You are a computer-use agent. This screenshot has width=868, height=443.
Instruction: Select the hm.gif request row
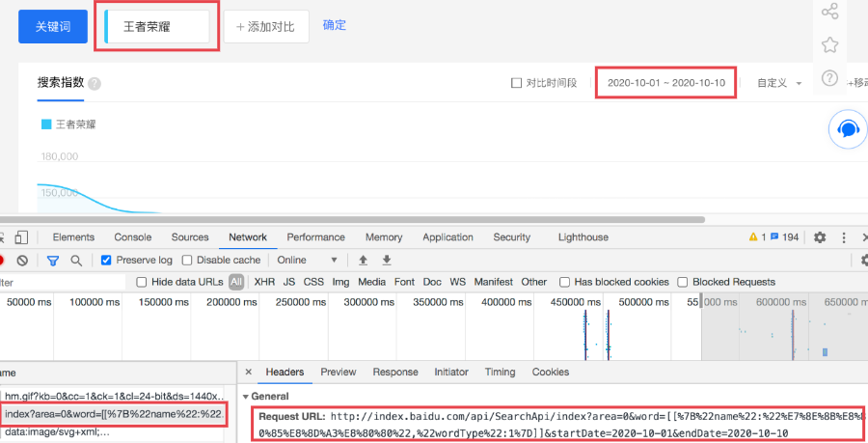[x=114, y=396]
